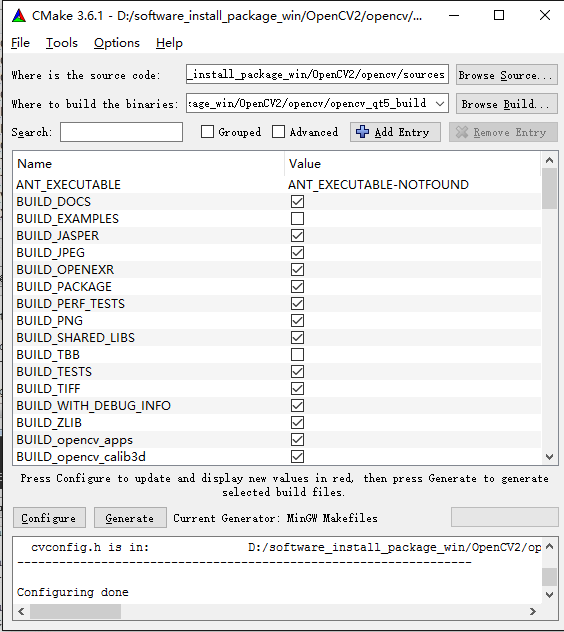Select the BUILD_opencv_calib3d entry name
The height and width of the screenshot is (632, 564).
(81, 457)
